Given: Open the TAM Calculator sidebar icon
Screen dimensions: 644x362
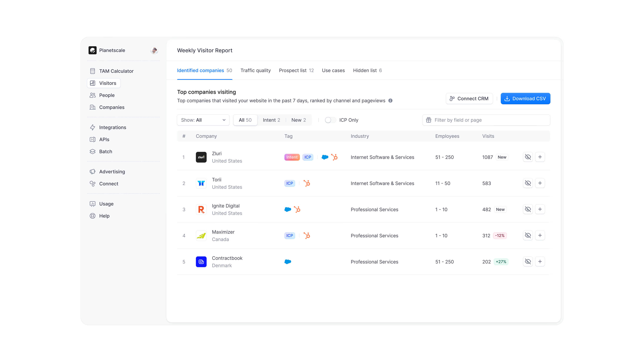Looking at the screenshot, I should pos(93,71).
